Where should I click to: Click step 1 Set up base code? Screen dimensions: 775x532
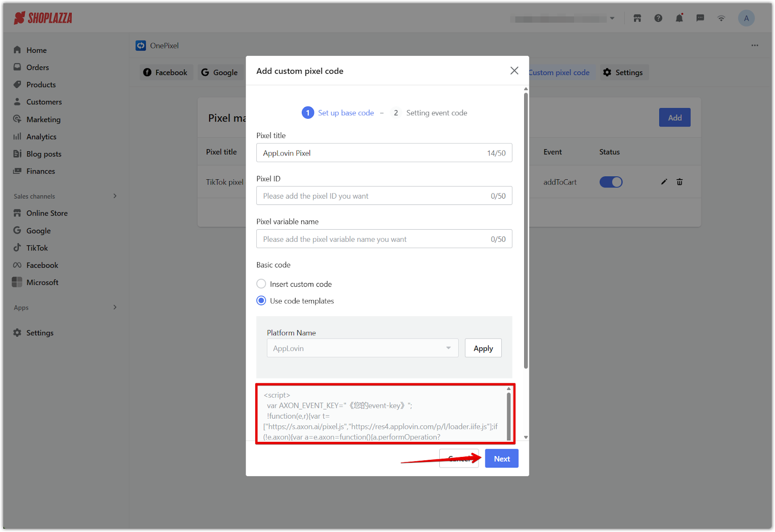point(338,113)
